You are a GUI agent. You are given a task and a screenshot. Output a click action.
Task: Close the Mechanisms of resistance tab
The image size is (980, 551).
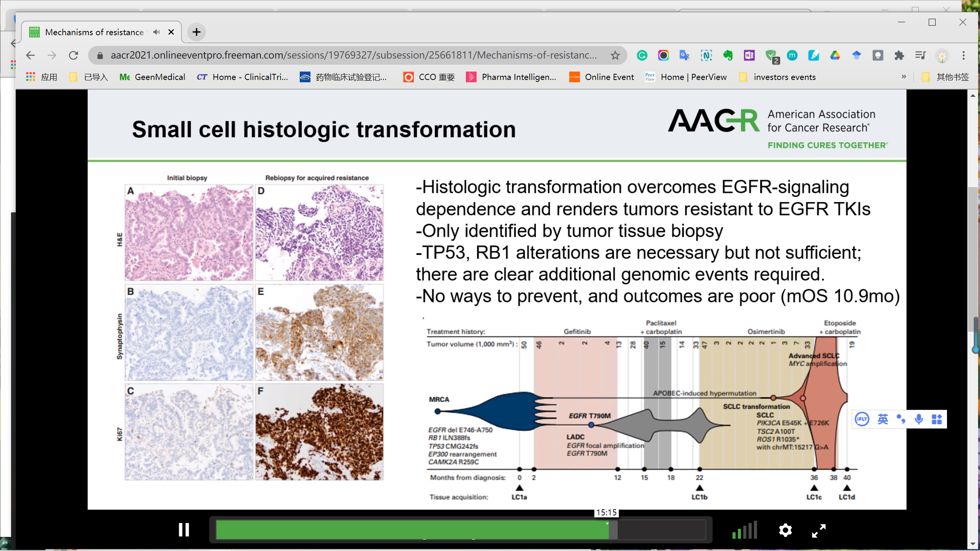pyautogui.click(x=171, y=32)
